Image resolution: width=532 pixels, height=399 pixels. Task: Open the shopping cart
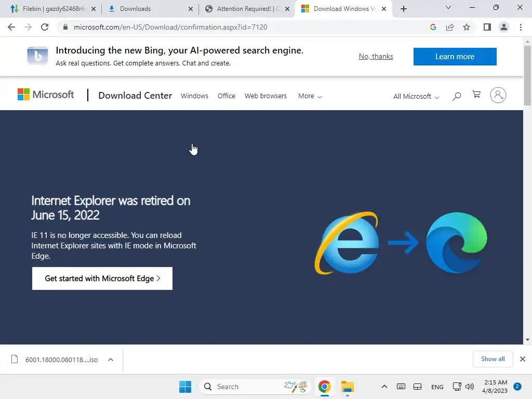point(476,95)
